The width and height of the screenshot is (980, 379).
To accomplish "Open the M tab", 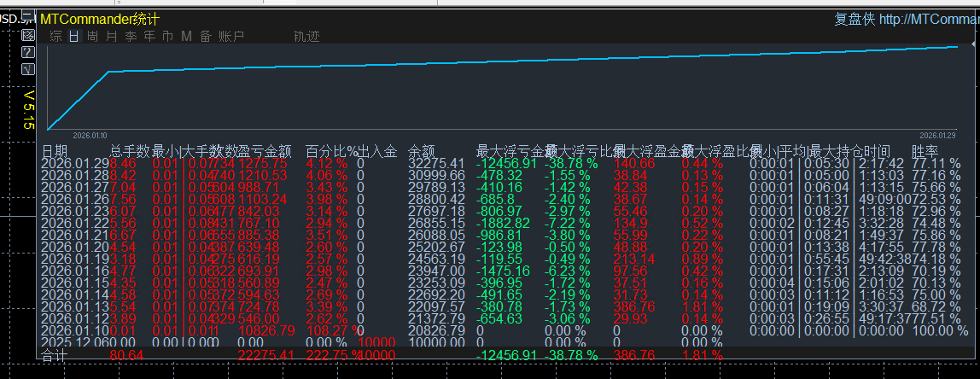I will click(x=186, y=37).
